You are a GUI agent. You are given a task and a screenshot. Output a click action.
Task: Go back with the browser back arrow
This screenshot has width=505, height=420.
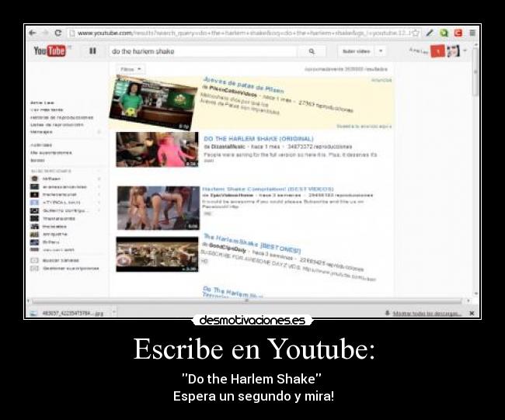point(32,33)
